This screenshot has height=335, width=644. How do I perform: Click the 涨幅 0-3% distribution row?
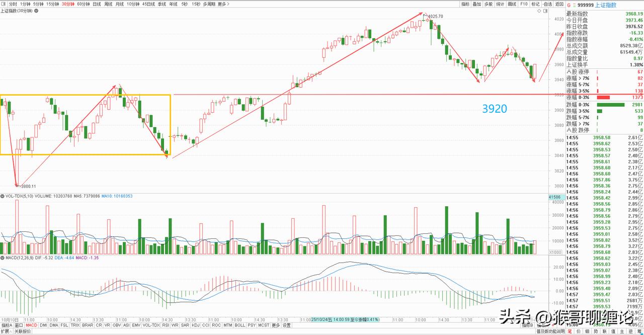605,97
